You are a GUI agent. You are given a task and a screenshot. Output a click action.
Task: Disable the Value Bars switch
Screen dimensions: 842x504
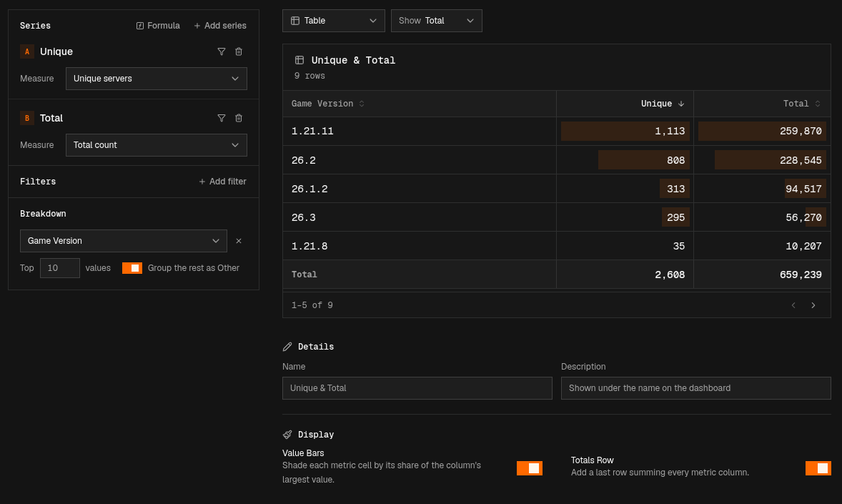coord(530,468)
